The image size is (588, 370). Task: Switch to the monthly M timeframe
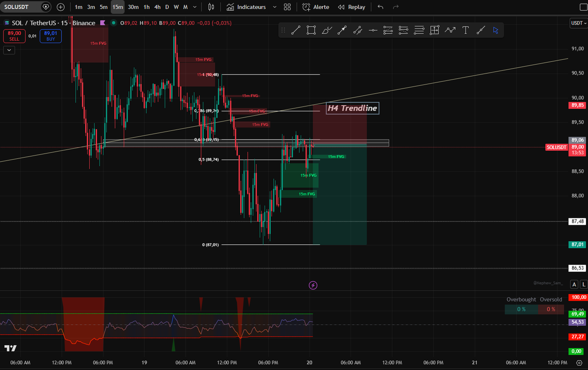point(185,7)
